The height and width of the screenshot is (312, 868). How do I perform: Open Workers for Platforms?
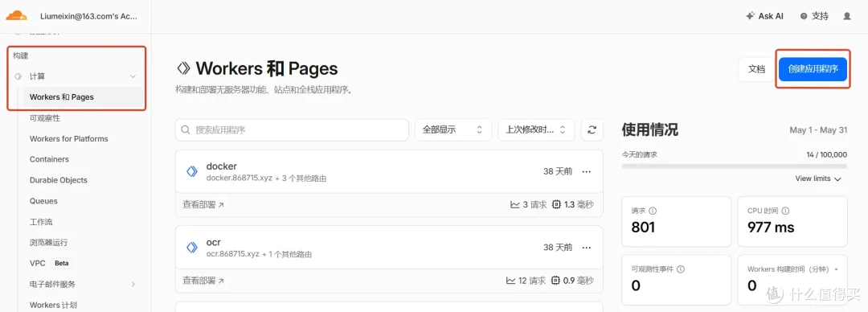click(x=68, y=138)
